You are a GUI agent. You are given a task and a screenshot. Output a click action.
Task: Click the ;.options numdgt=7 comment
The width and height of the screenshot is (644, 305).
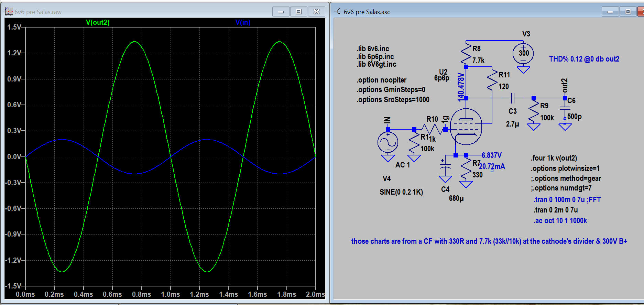pos(561,188)
